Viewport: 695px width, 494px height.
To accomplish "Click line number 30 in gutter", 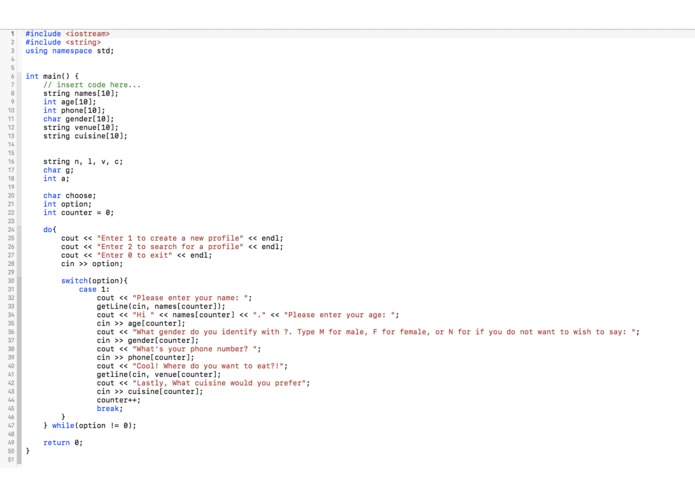I will tap(11, 280).
